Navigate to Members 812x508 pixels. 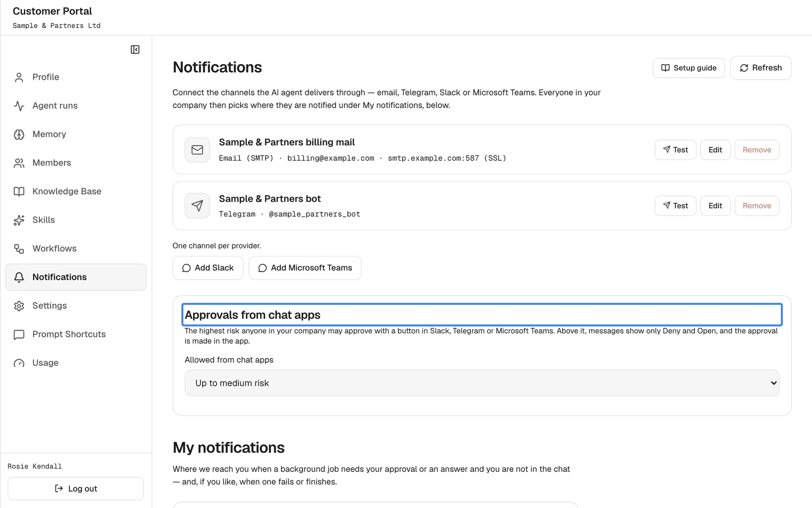[x=76, y=163]
